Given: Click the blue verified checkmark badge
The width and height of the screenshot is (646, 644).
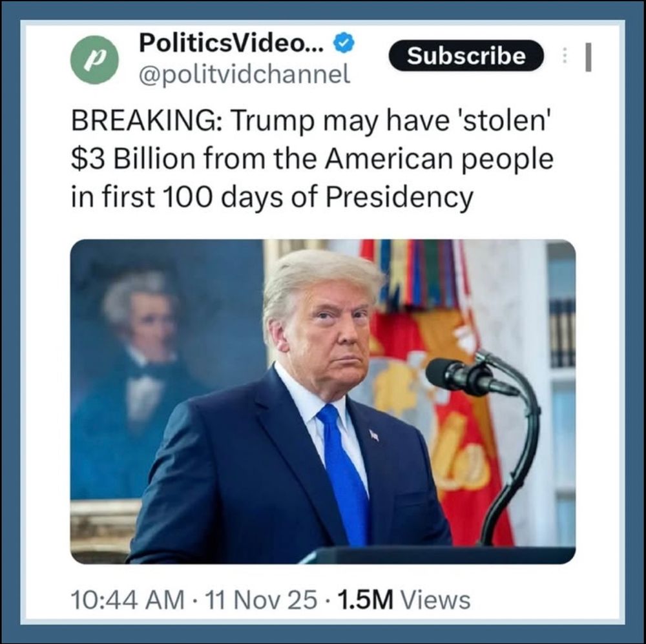Looking at the screenshot, I should [344, 43].
